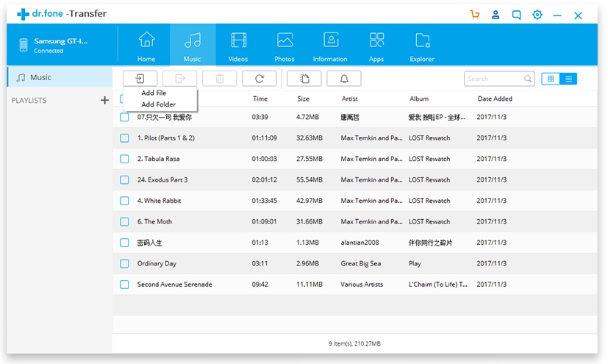Check the box for 4. White Rabbit

point(124,201)
